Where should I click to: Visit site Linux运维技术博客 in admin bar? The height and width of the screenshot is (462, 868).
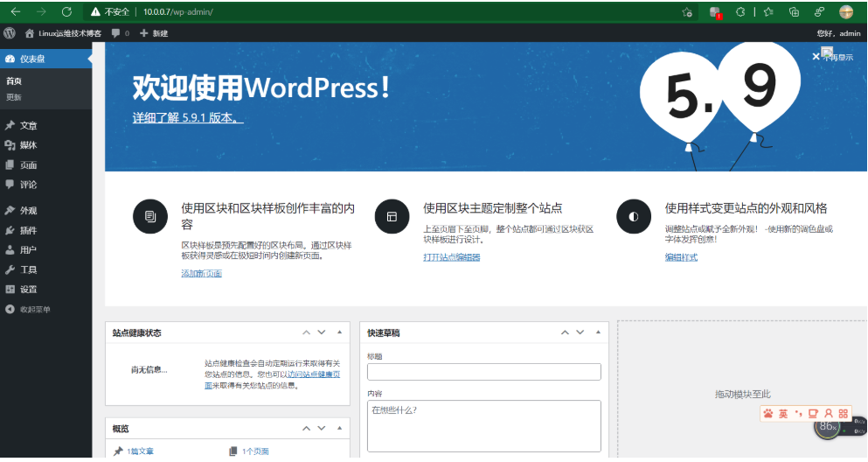pyautogui.click(x=63, y=33)
